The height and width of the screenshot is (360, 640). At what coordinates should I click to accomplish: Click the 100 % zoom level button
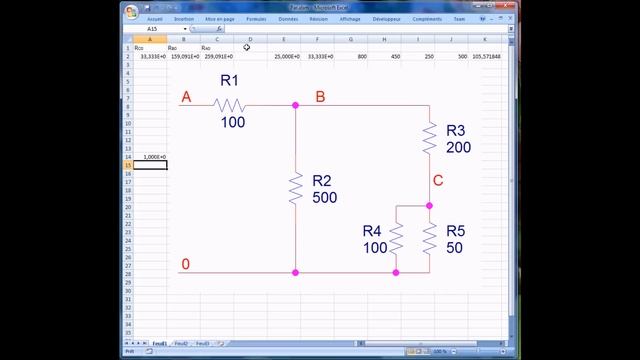(x=440, y=351)
